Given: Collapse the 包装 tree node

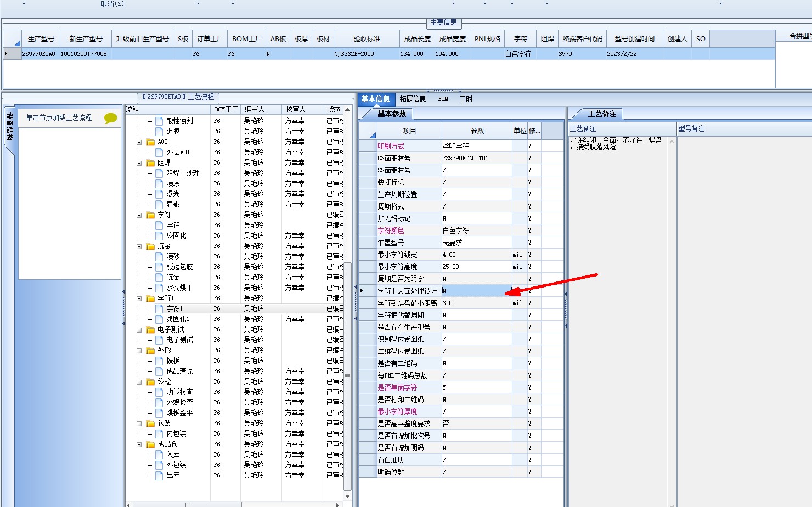Looking at the screenshot, I should tap(139, 424).
